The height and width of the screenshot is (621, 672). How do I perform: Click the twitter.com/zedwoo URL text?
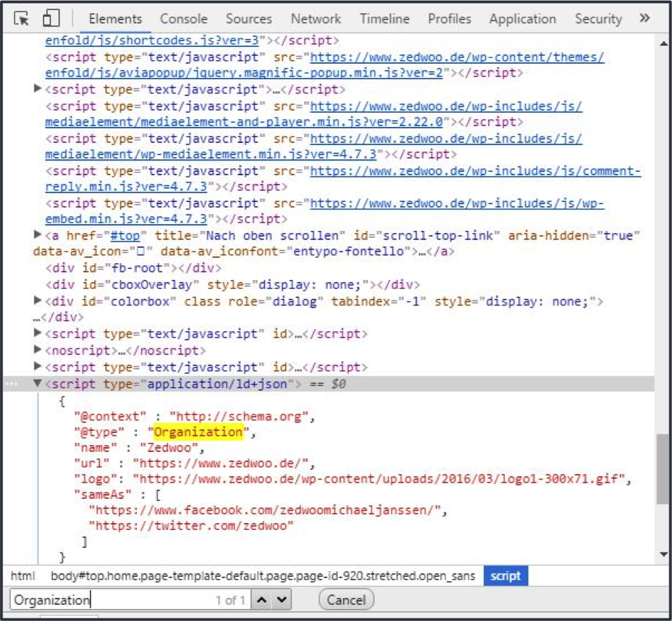pyautogui.click(x=191, y=526)
